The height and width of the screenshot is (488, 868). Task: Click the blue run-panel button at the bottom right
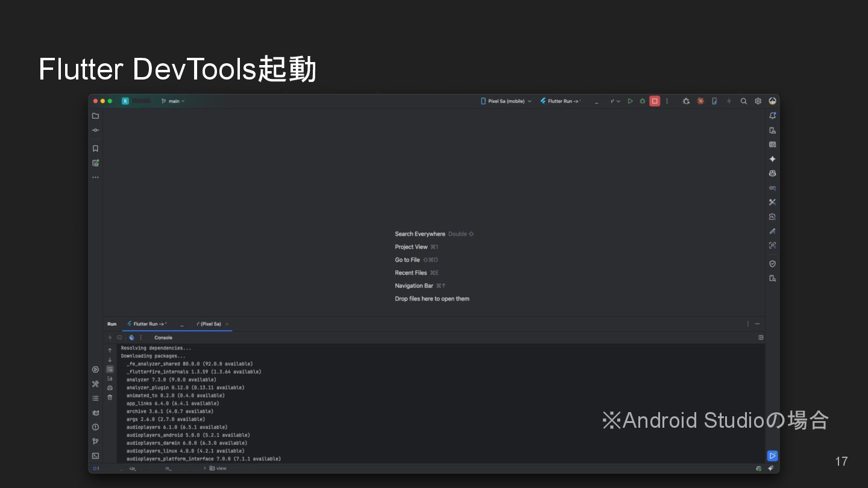coord(772,455)
